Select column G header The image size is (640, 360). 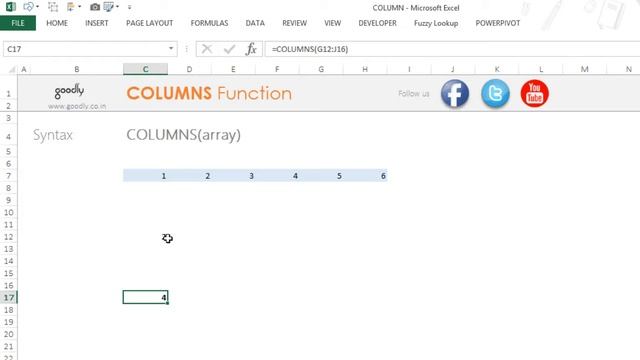pos(321,69)
